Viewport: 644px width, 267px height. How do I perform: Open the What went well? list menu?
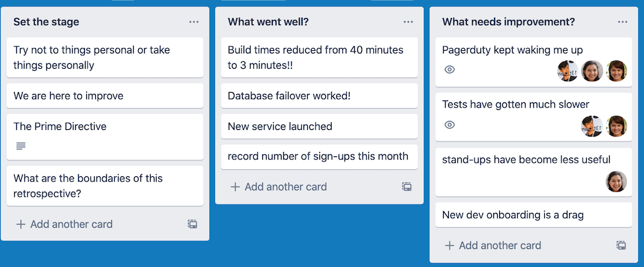408,22
